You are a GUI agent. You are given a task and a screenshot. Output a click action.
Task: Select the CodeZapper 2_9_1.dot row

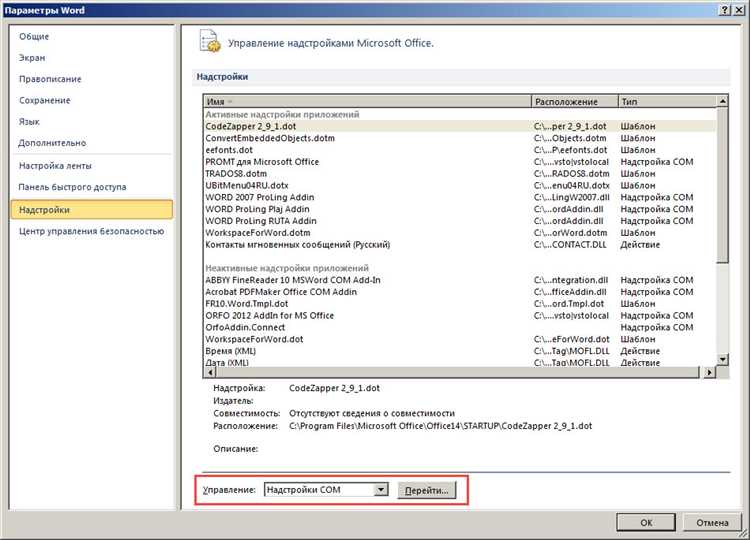click(460, 126)
